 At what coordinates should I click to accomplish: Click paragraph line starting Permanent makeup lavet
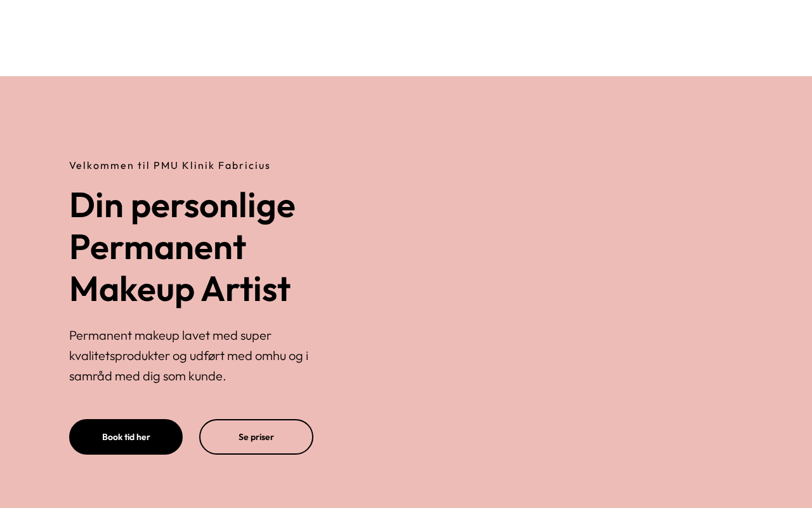(x=170, y=335)
